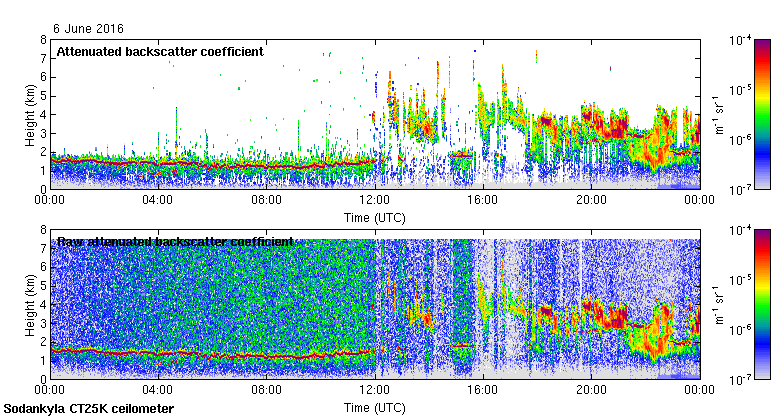This screenshot has height=420, width=780.
Task: Click the upper plot's 'Height (km)' axis label
Action: [x=30, y=115]
